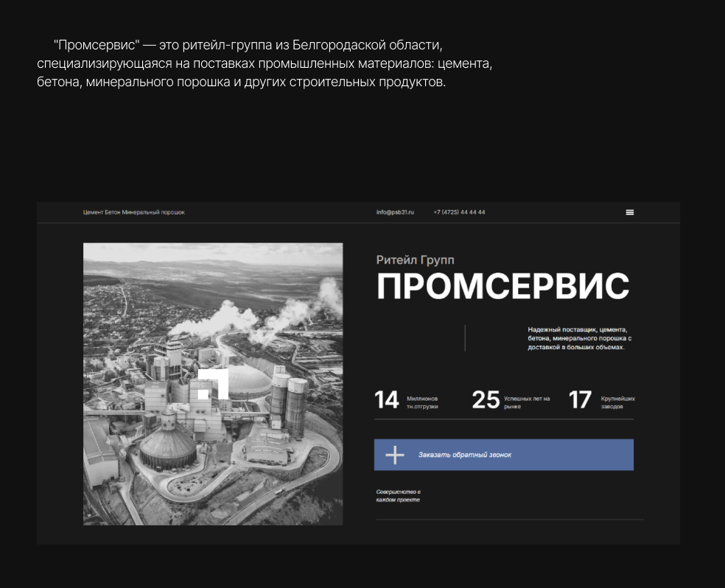Click the Совершенство в каждом проекте slogan
725x588 pixels.
click(x=398, y=496)
